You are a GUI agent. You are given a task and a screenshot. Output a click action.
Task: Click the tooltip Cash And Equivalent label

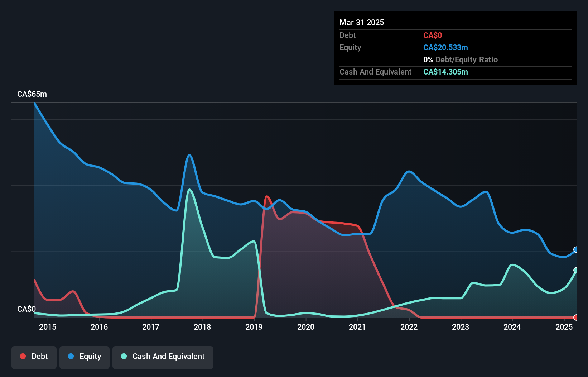click(x=375, y=72)
